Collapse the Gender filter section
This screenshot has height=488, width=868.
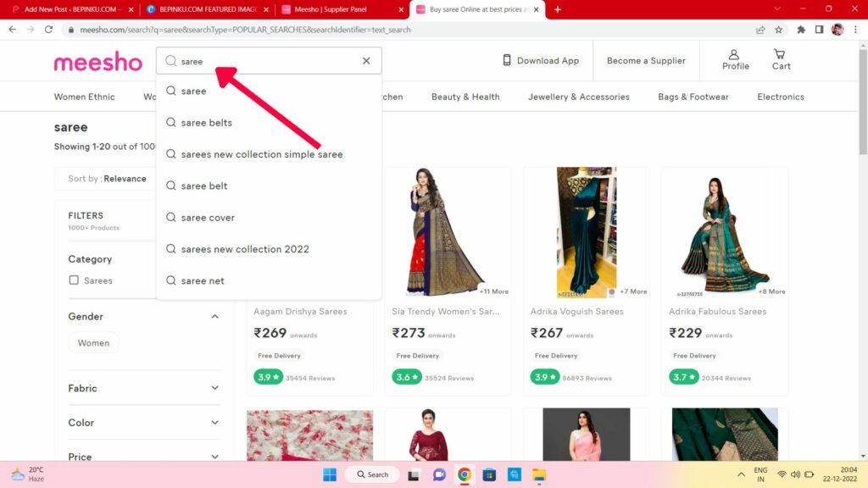pos(214,317)
